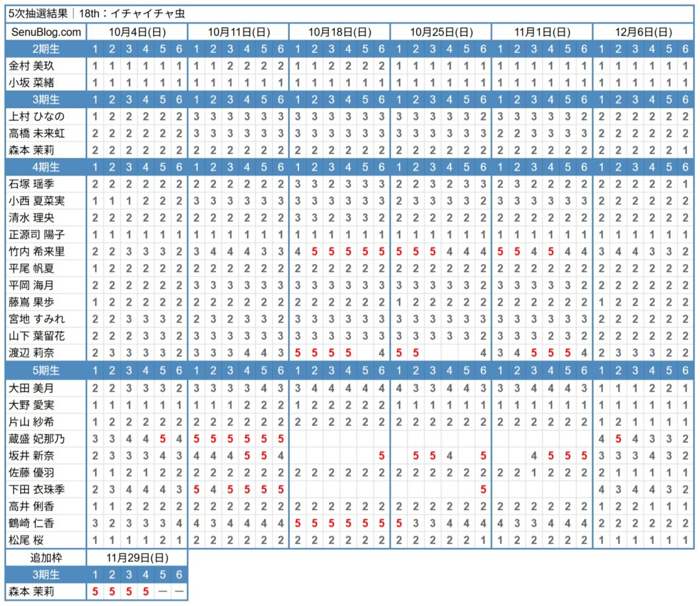Click the title 5次抽選結果 18th イチャイチャ虫

pyautogui.click(x=96, y=13)
